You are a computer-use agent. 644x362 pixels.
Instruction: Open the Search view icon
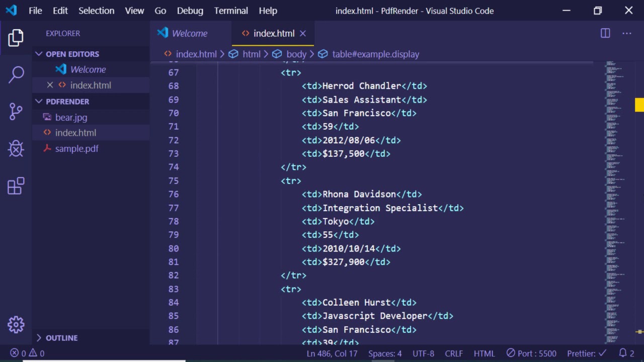[x=16, y=74]
